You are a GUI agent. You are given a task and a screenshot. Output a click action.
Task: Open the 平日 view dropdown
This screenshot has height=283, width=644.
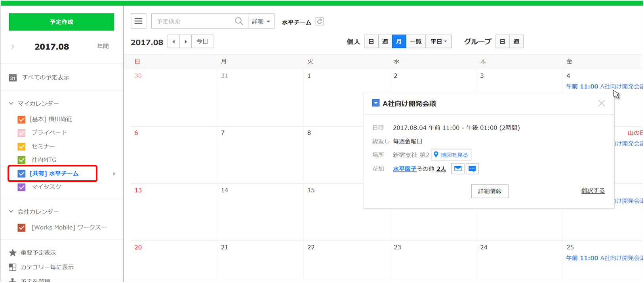point(438,42)
